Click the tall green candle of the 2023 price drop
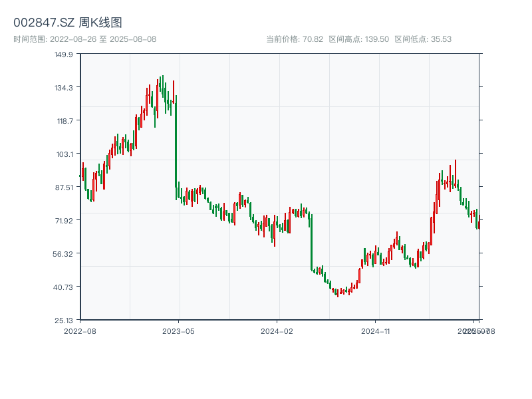The height and width of the screenshot is (399, 532). pyautogui.click(x=176, y=143)
